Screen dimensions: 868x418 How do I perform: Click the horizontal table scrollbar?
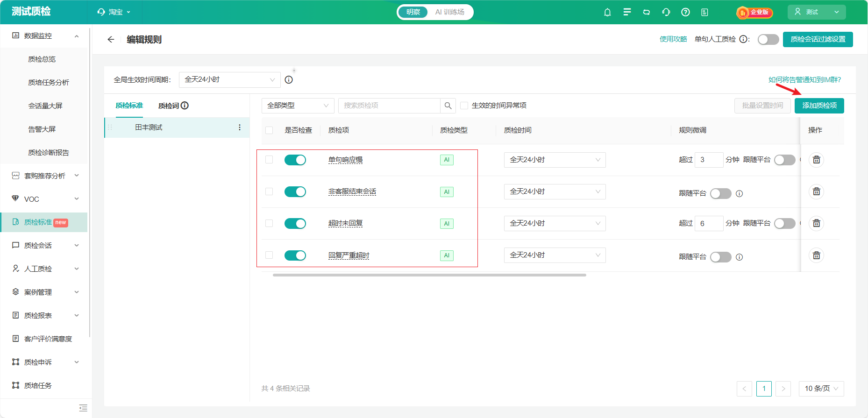coord(429,275)
